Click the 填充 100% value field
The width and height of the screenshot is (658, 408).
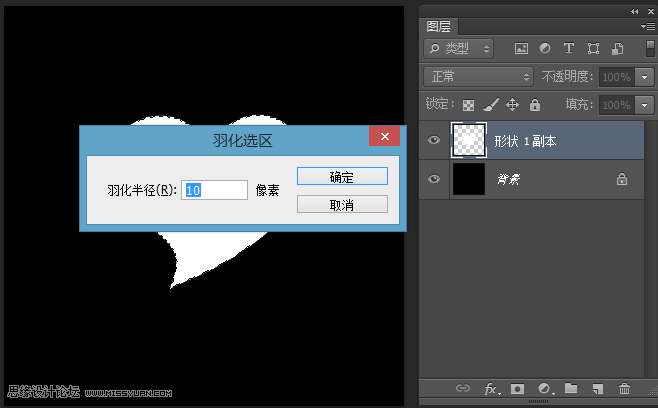tap(617, 105)
